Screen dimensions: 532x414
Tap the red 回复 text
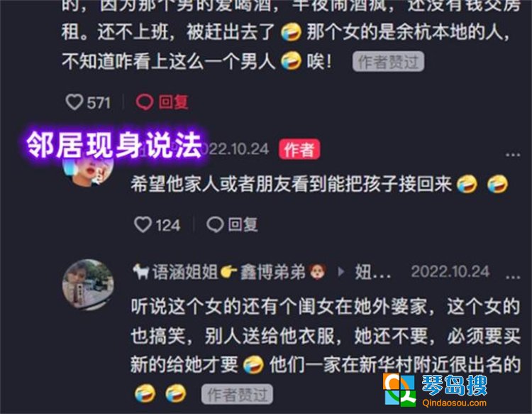click(x=173, y=102)
